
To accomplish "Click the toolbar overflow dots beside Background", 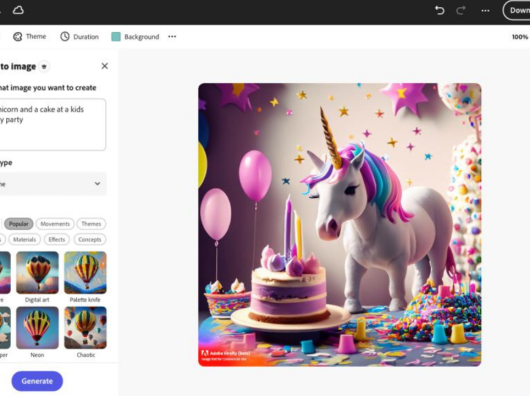I will [172, 36].
